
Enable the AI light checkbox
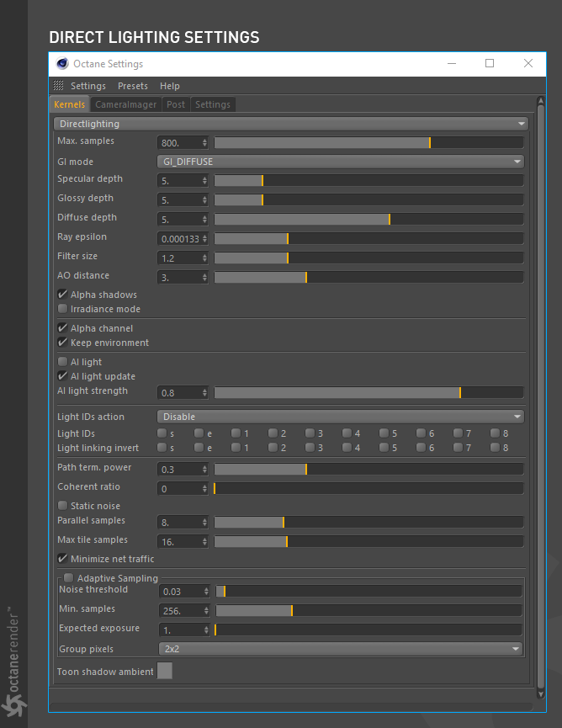[62, 362]
